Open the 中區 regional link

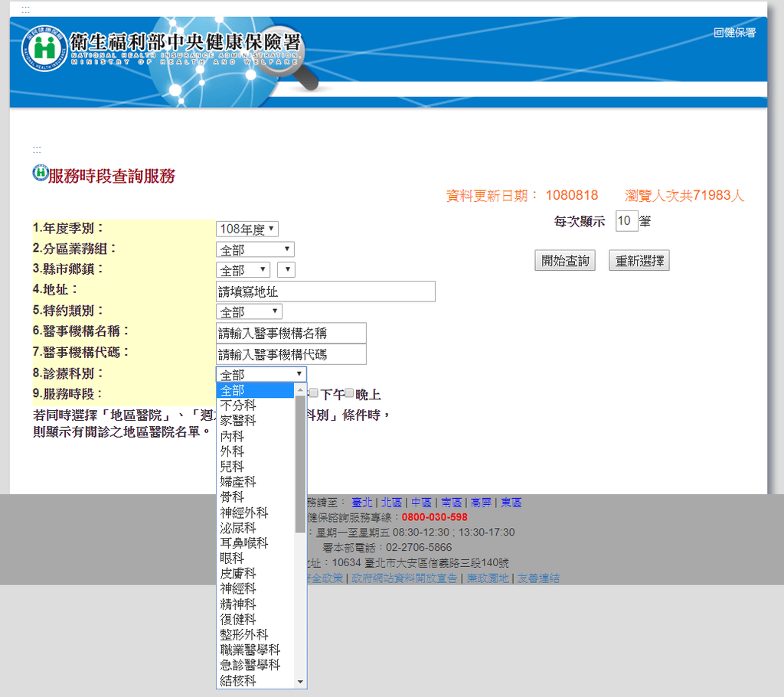click(x=422, y=502)
